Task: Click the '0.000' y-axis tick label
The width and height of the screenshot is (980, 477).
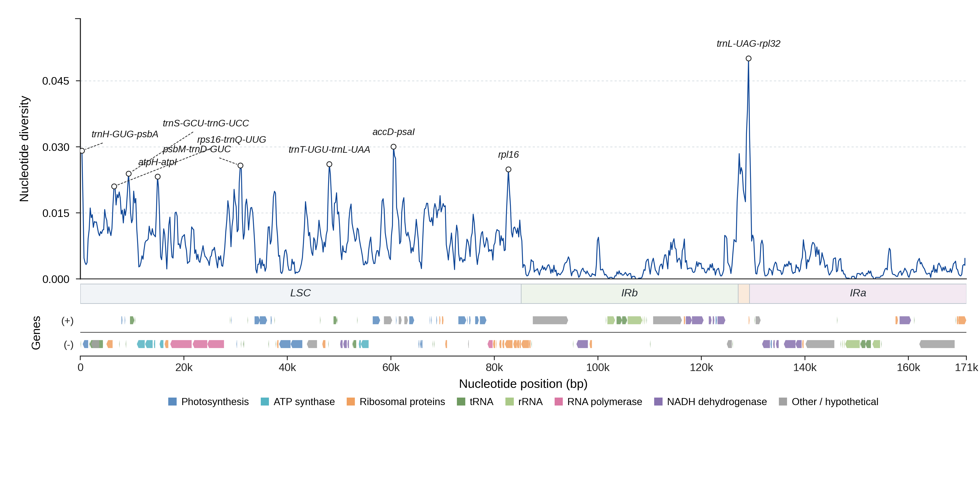Action: tap(56, 279)
